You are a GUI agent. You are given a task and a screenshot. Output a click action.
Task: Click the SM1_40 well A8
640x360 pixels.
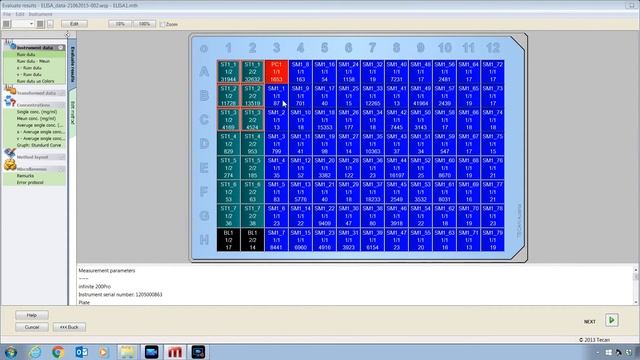point(396,72)
